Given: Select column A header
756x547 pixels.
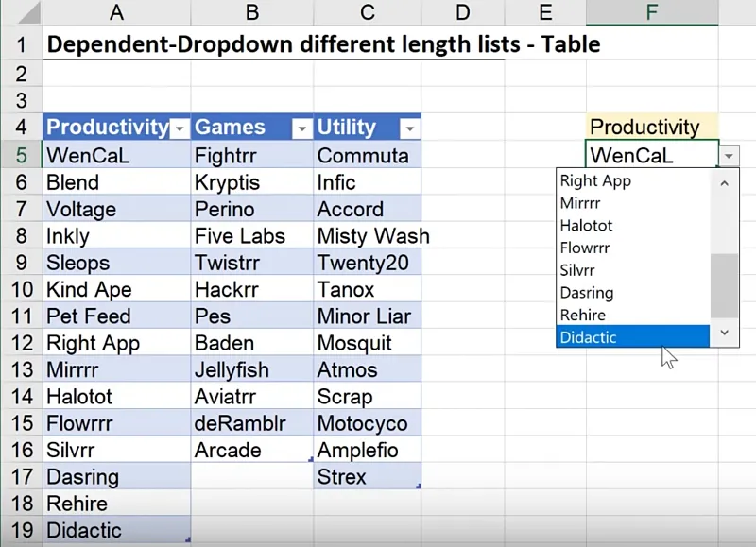Looking at the screenshot, I should click(x=116, y=13).
